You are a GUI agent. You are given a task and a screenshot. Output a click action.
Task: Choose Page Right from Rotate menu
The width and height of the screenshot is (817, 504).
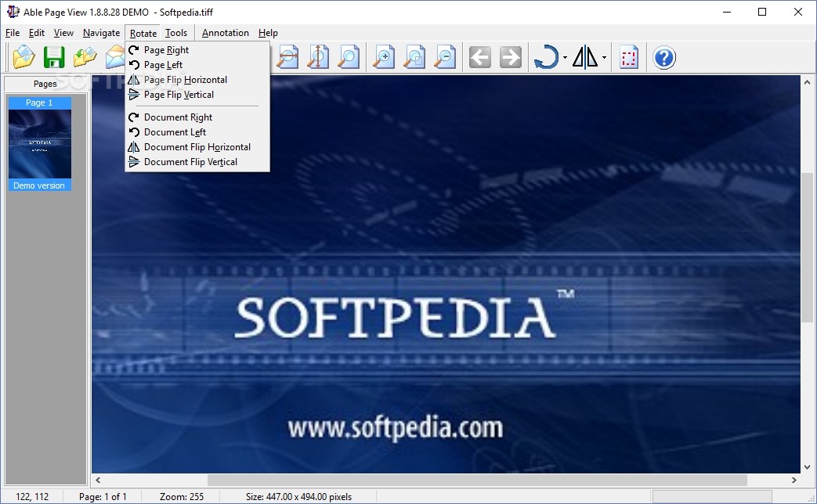click(197, 50)
